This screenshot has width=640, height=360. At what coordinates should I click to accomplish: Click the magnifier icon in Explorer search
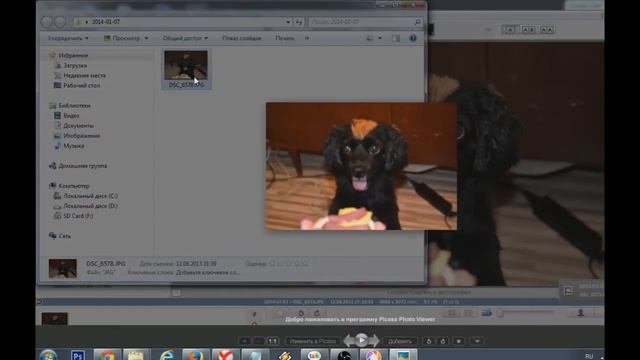[x=417, y=22]
